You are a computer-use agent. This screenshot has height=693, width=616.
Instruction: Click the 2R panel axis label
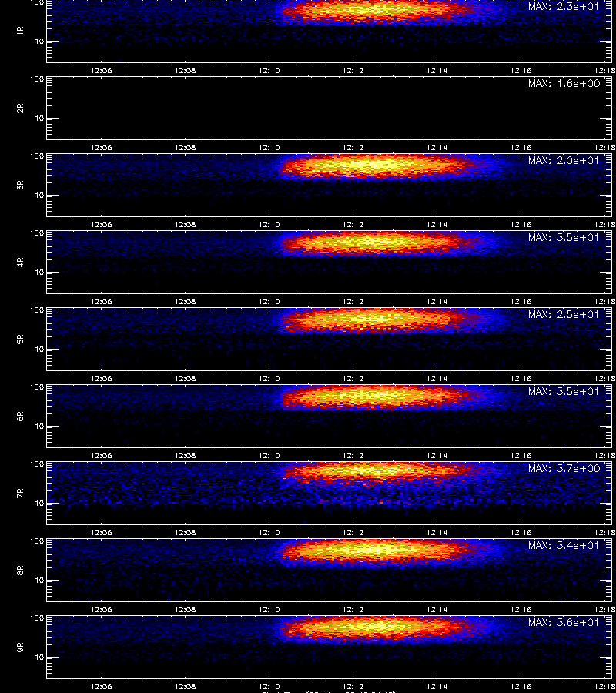[x=20, y=109]
